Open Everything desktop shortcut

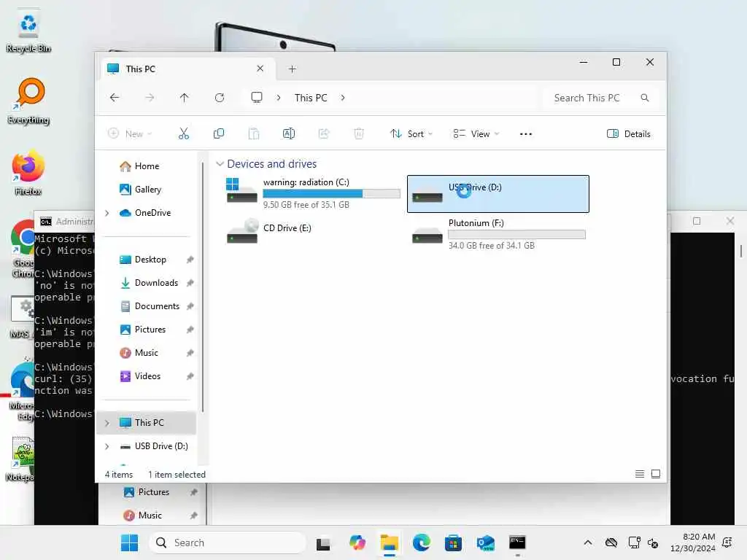point(28,101)
